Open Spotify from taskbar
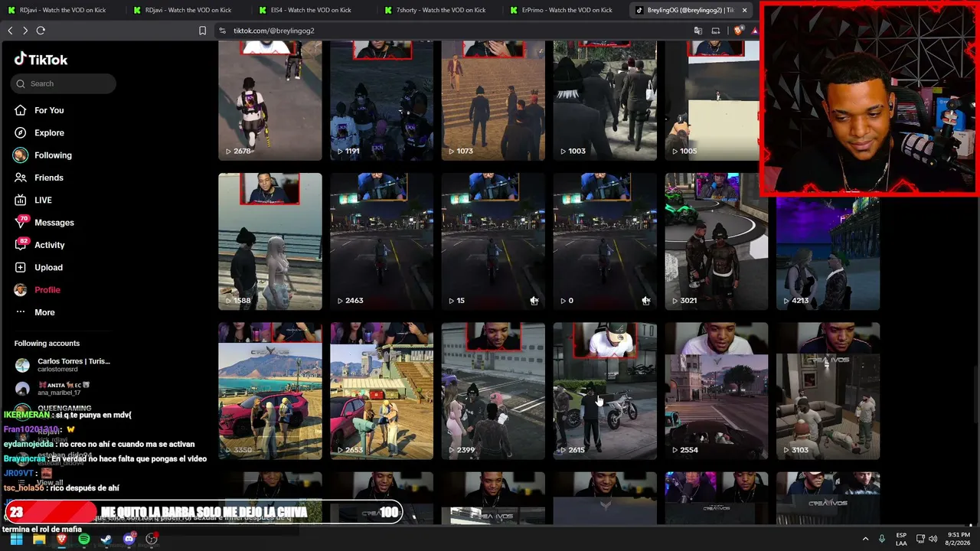Image resolution: width=980 pixels, height=551 pixels. (x=84, y=539)
